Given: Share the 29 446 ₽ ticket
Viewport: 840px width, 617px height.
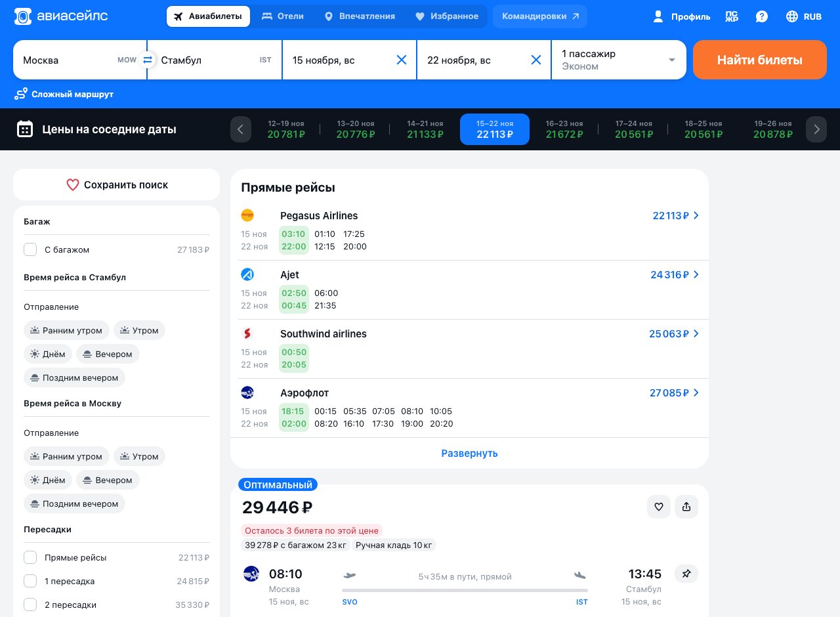Looking at the screenshot, I should [686, 507].
